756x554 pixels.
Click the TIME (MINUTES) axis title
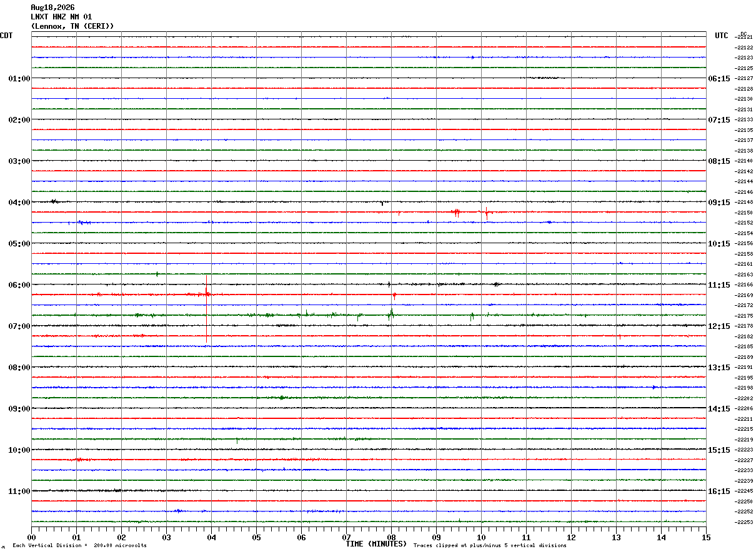click(376, 544)
